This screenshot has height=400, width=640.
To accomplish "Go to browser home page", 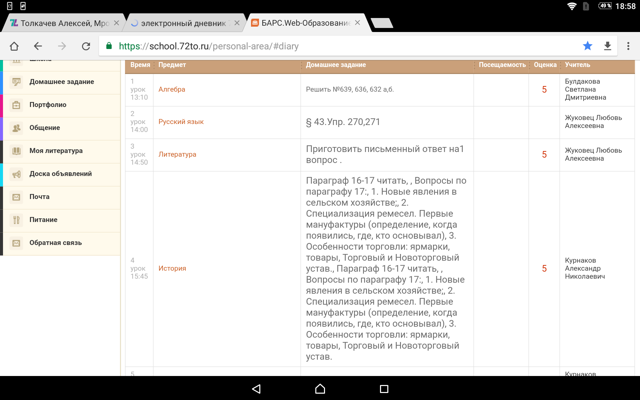I will point(14,46).
